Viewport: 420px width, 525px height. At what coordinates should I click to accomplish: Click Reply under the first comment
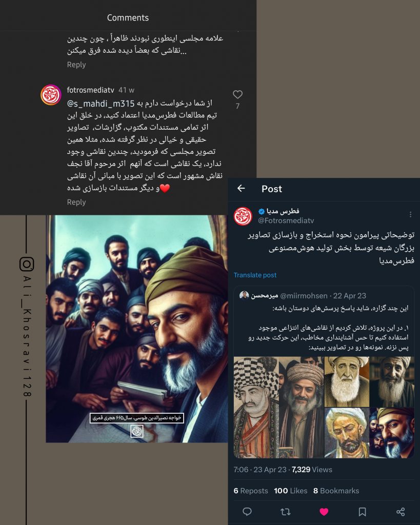(x=76, y=64)
